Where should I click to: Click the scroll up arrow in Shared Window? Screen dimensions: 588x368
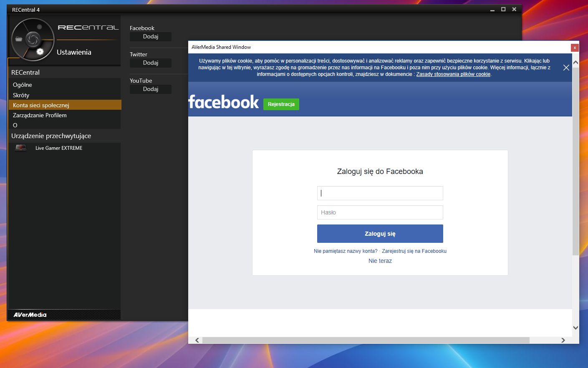(575, 62)
